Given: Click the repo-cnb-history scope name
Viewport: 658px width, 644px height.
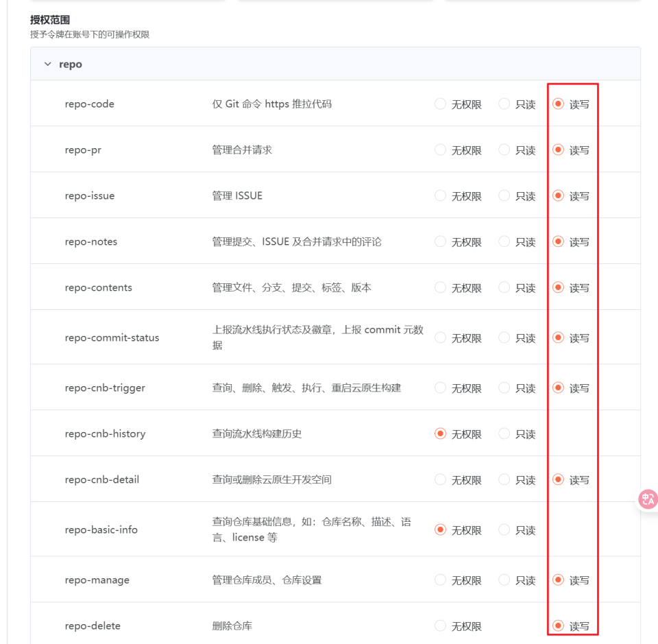Looking at the screenshot, I should (106, 433).
